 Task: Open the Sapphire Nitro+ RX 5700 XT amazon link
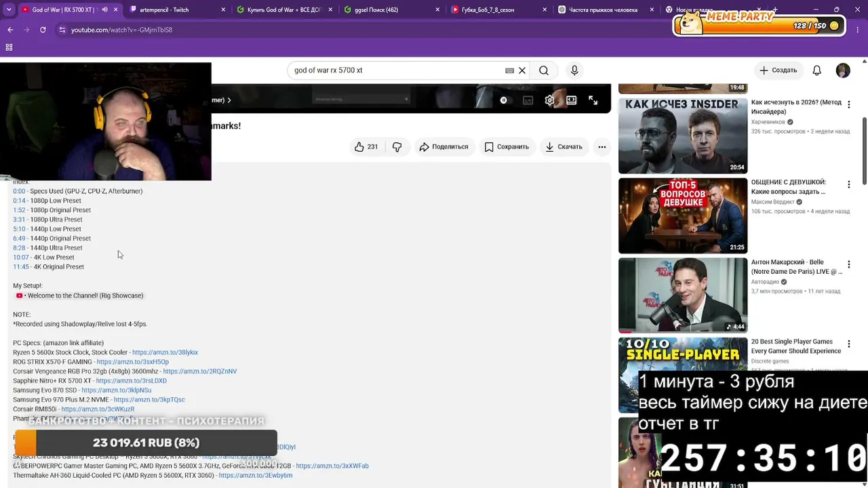pos(132,381)
